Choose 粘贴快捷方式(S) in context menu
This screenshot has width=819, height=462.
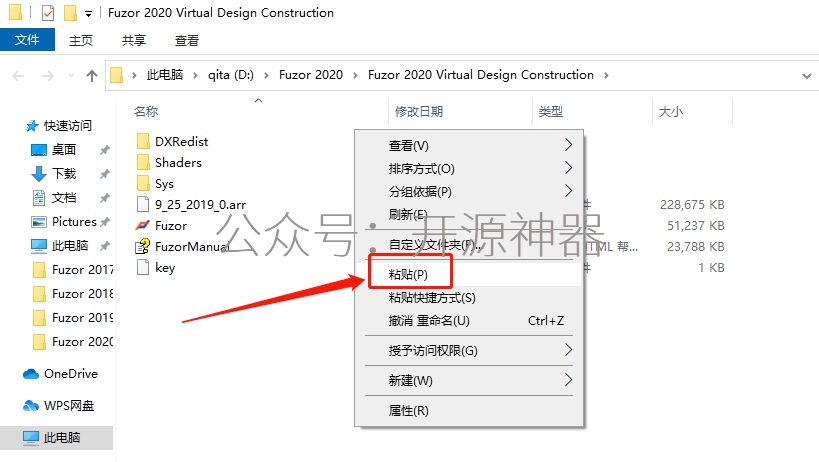tap(469, 298)
